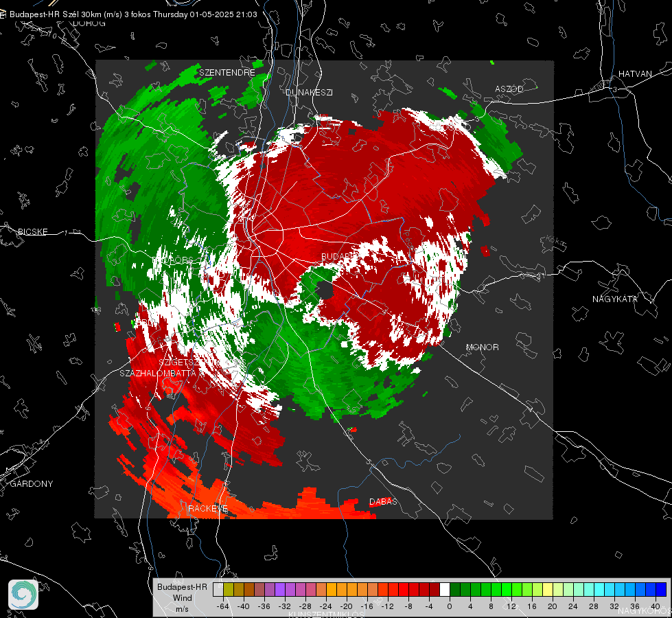Click legend value 16
Image resolution: width=672 pixels, height=618 pixels.
pyautogui.click(x=532, y=606)
